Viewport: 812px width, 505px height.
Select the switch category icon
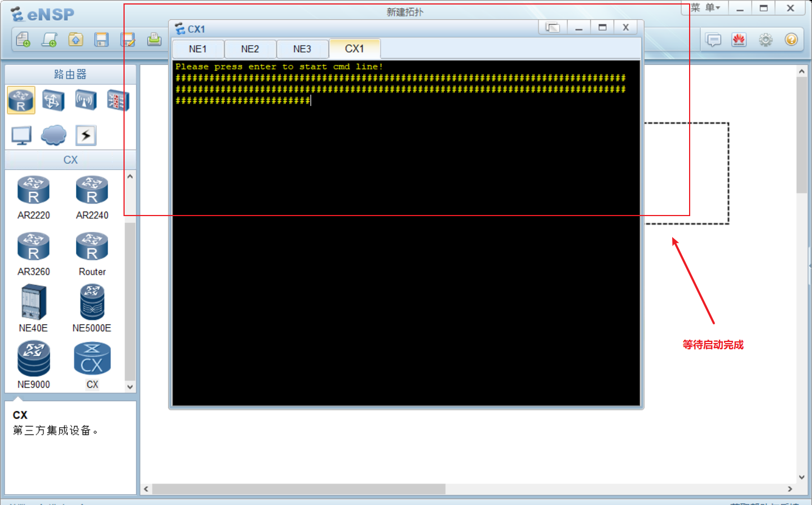point(53,100)
